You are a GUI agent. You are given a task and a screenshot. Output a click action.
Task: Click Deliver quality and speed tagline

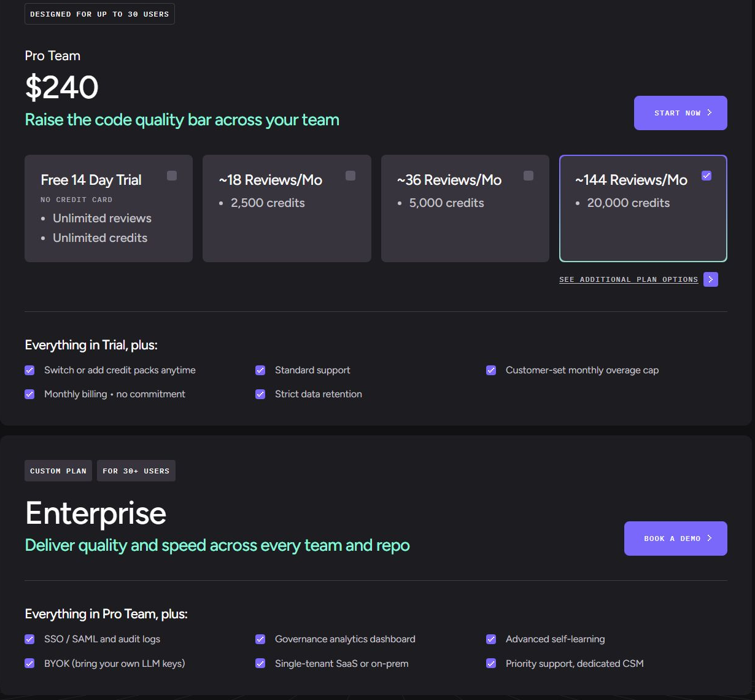pyautogui.click(x=217, y=545)
